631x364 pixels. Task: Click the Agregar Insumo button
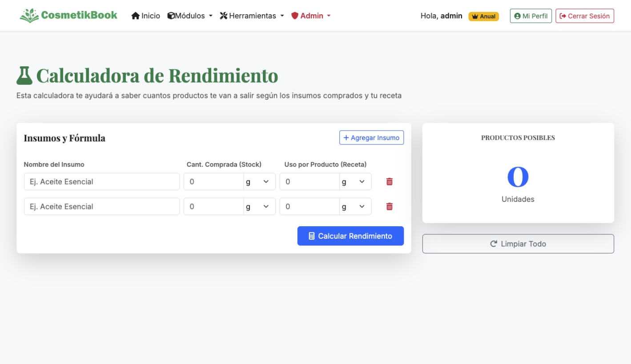[x=371, y=137]
